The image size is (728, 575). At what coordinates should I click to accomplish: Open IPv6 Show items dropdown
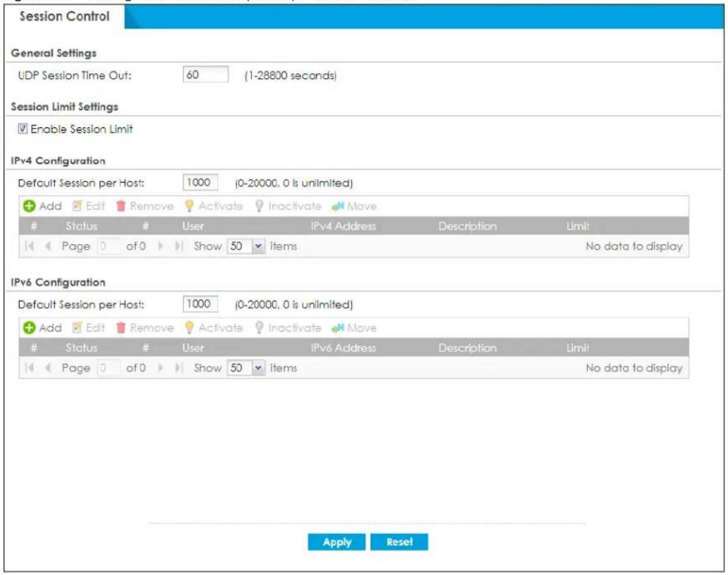click(x=257, y=368)
